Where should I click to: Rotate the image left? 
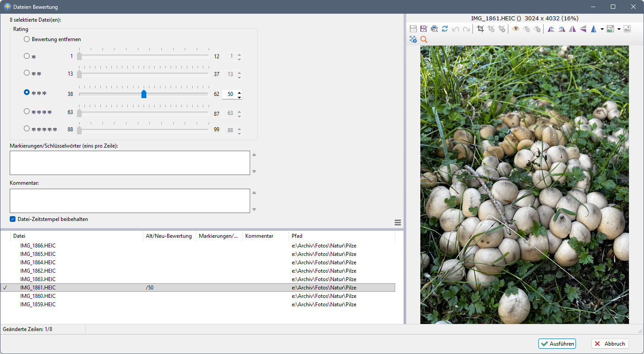(551, 29)
